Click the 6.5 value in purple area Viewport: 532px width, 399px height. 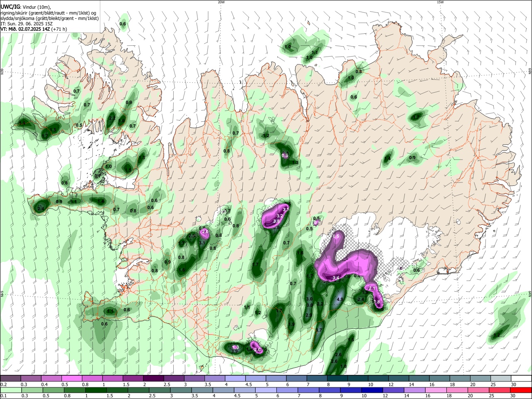tap(336, 236)
